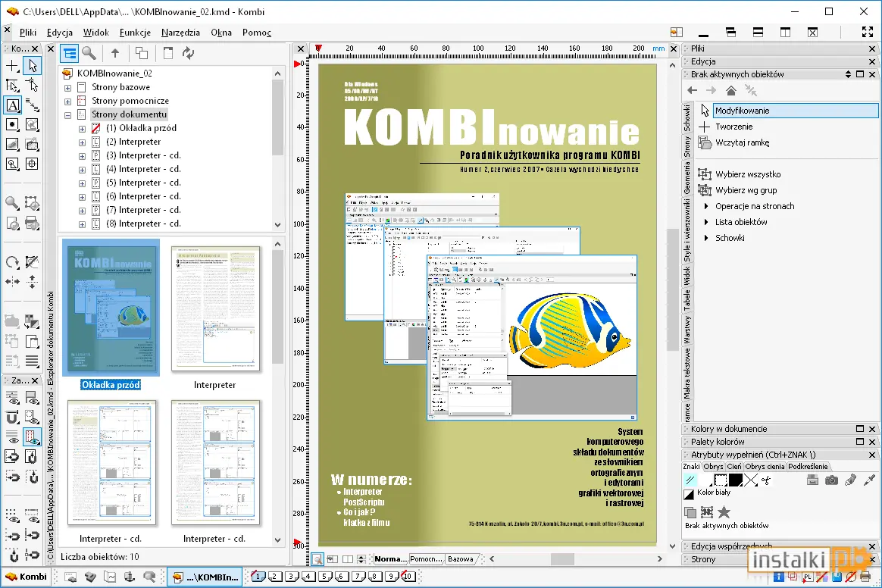Click the star icon in attributes panel
This screenshot has width=882, height=588.
pos(724,512)
